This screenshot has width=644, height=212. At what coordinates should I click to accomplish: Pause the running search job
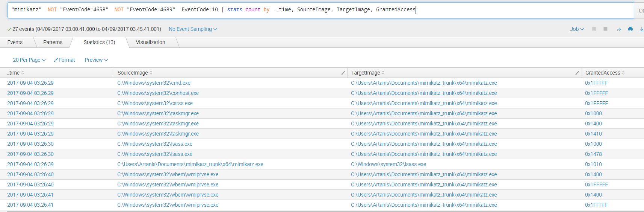click(594, 29)
